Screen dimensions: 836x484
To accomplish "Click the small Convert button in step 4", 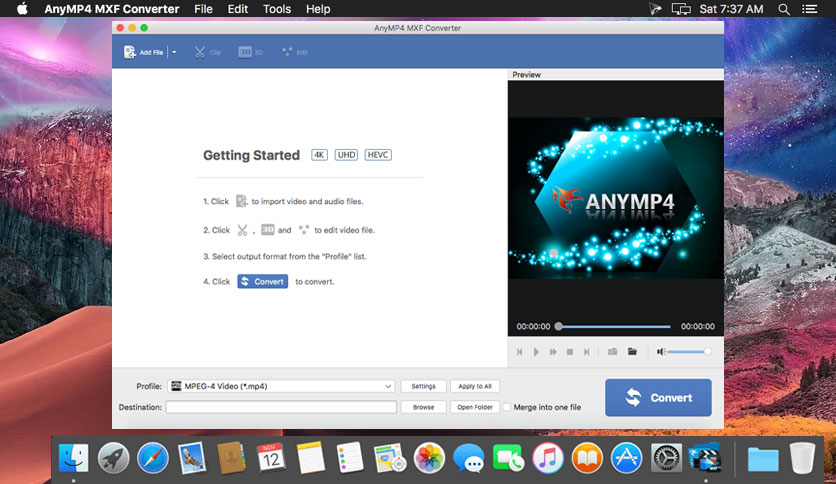I will pos(262,281).
